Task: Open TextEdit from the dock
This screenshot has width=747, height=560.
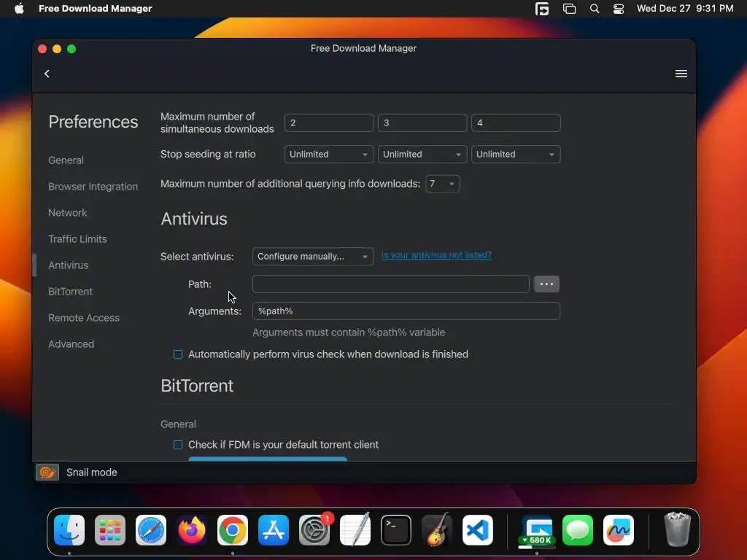Action: (355, 530)
